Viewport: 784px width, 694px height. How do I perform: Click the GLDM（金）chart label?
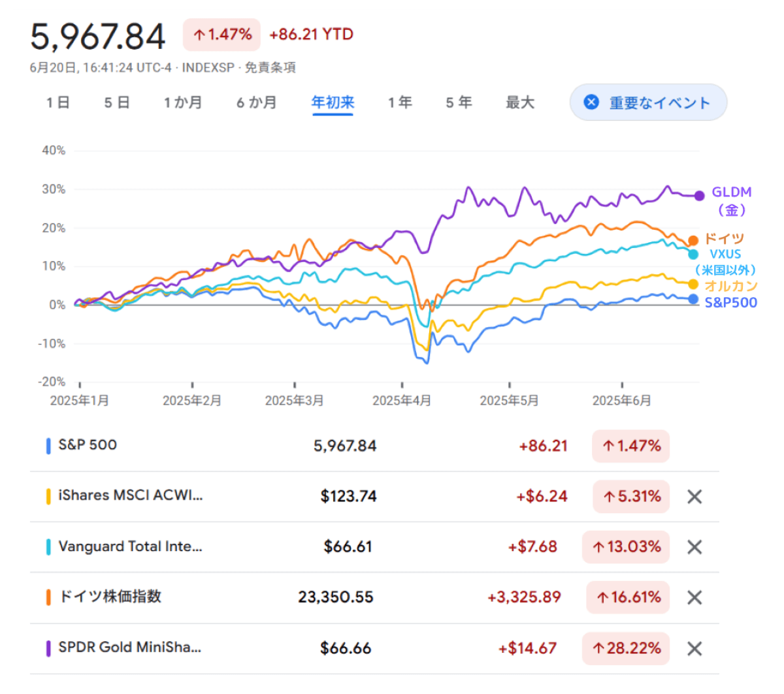pyautogui.click(x=732, y=201)
